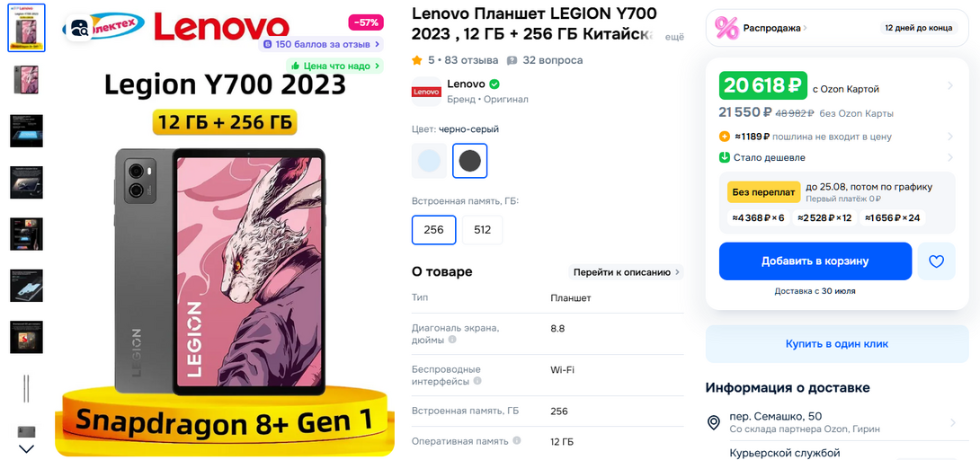Click the location pin delivery icon
Viewport: 980px width, 460px height.
click(x=713, y=422)
